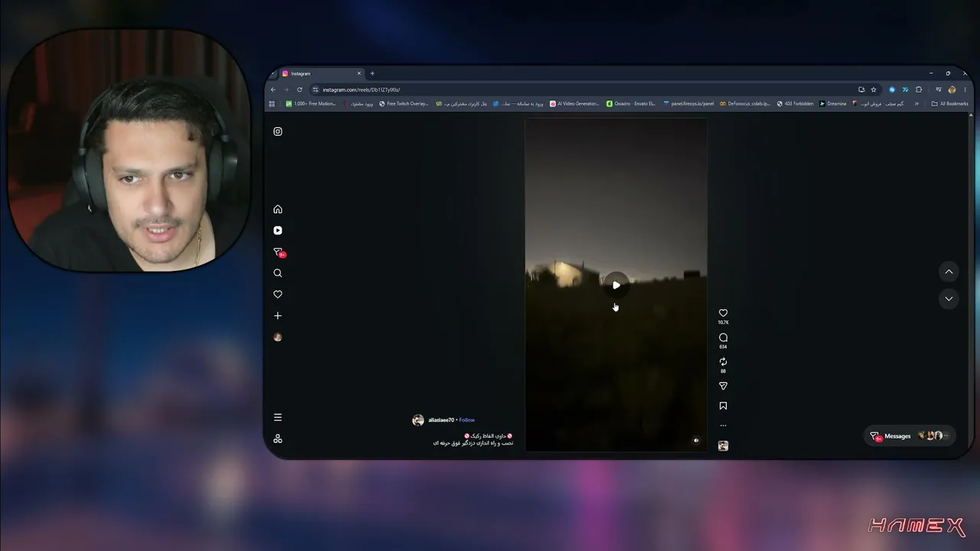The image size is (980, 551).
Task: Reload the page in the browser
Action: (299, 90)
